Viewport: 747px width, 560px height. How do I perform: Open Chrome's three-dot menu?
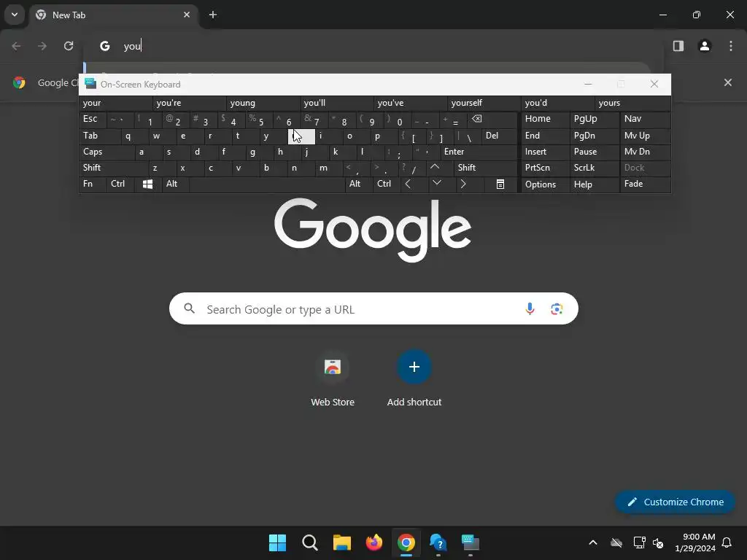(x=731, y=46)
